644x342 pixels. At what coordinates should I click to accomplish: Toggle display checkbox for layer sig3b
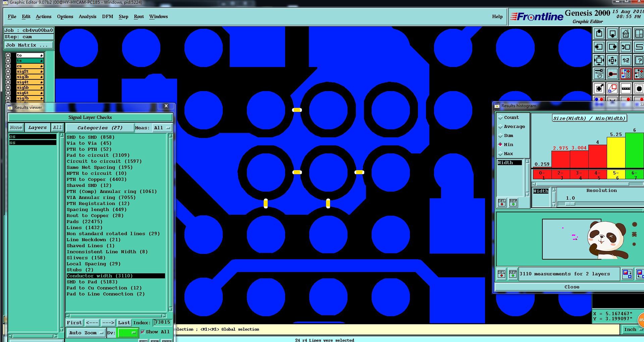[x=8, y=77]
